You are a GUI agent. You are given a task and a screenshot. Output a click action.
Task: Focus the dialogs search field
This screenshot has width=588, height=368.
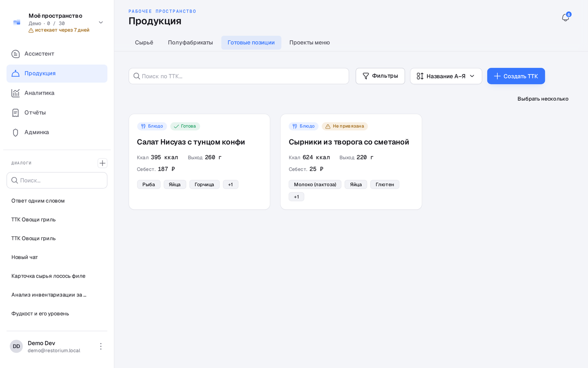click(57, 180)
